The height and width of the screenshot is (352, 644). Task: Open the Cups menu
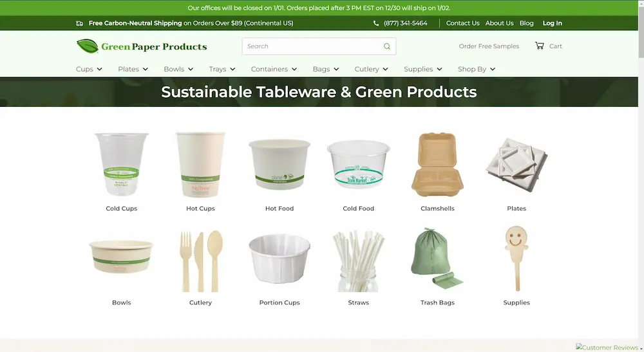click(x=84, y=69)
